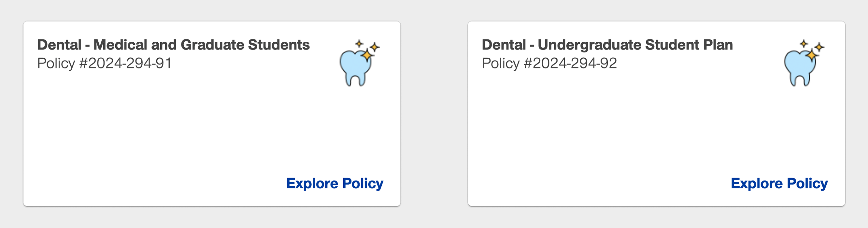Viewport: 868px width, 228px height.
Task: Click the word Policy in the left card link
Action: pyautogui.click(x=363, y=183)
